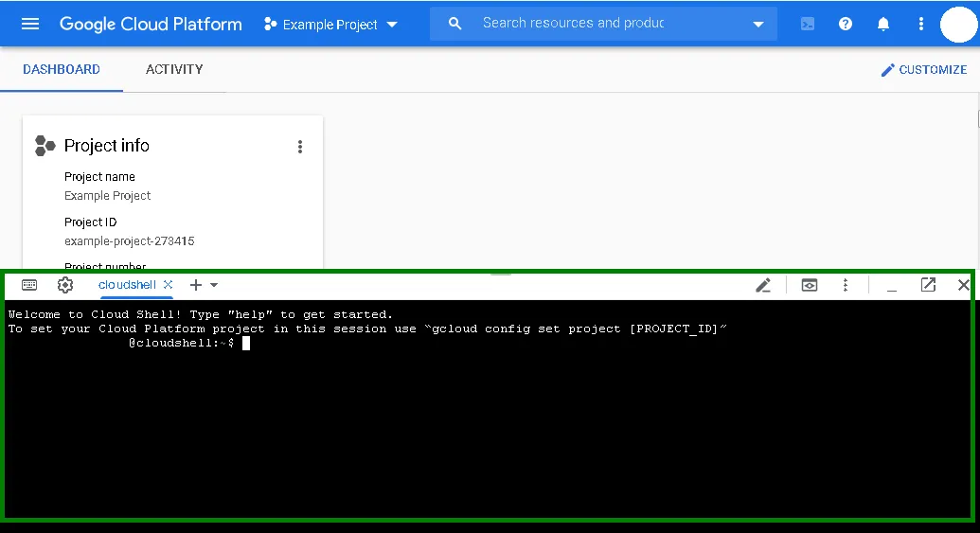Launch the Cloud Shell code editor pencil
This screenshot has height=533, width=980.
point(763,285)
